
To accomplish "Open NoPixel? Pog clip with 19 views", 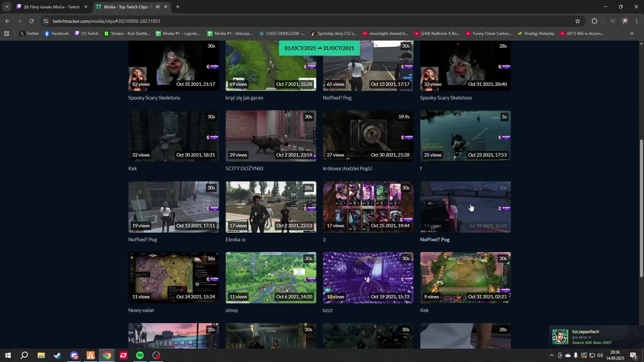I will [174, 207].
